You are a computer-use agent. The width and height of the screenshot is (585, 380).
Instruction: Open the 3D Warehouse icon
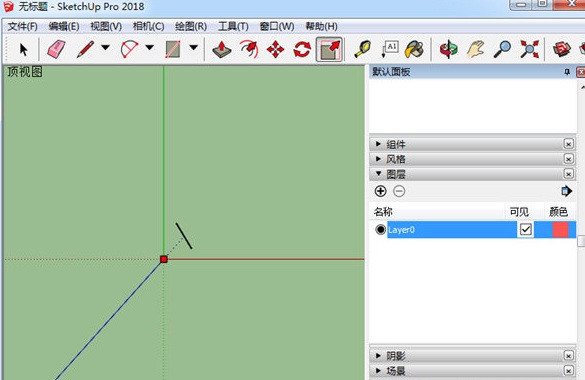(562, 49)
